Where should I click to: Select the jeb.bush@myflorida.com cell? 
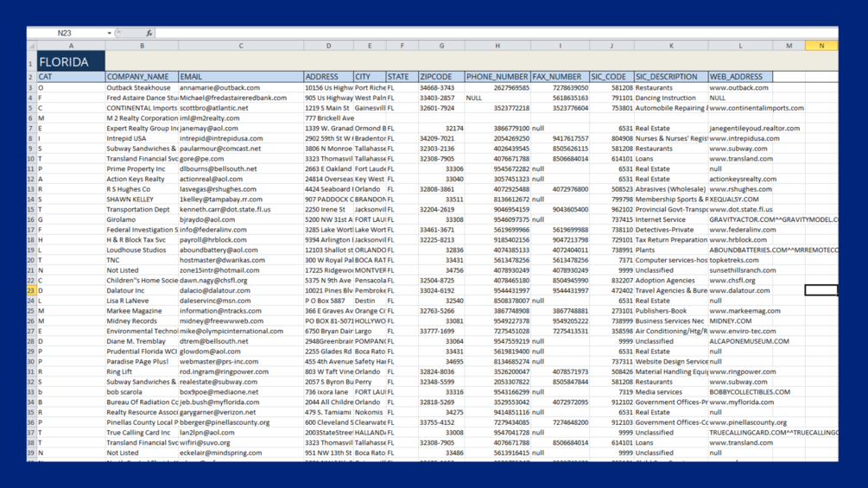tap(241, 402)
